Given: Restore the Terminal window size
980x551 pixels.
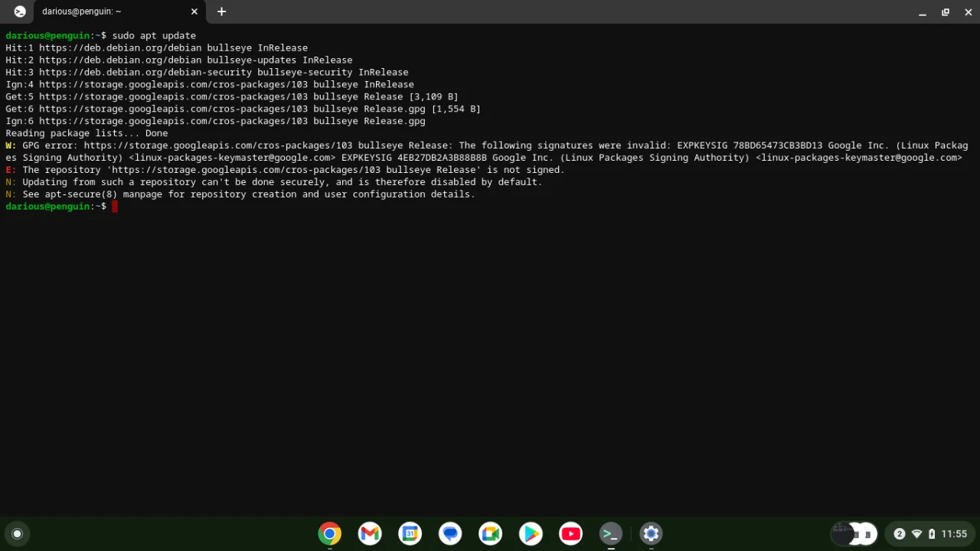Looking at the screenshot, I should pos(946,12).
